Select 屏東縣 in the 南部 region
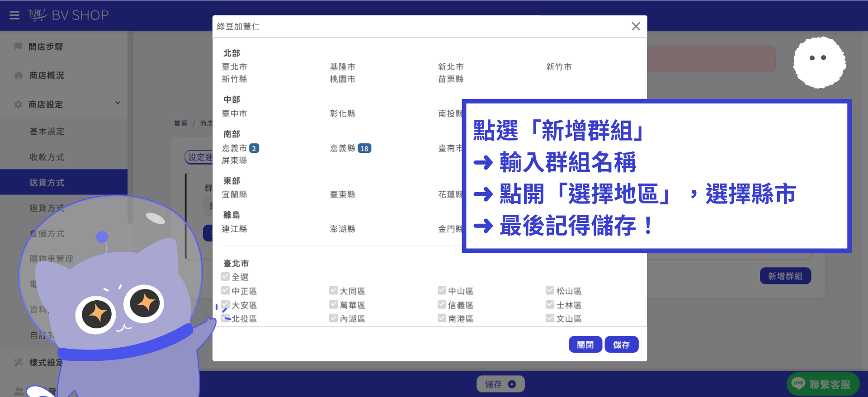Screen dimensions: 868x397 coord(234,161)
